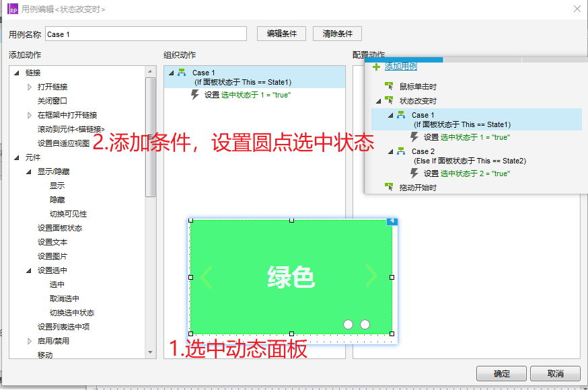Click the Axure RP app icon in title bar
The height and width of the screenshot is (390, 588).
pyautogui.click(x=13, y=9)
